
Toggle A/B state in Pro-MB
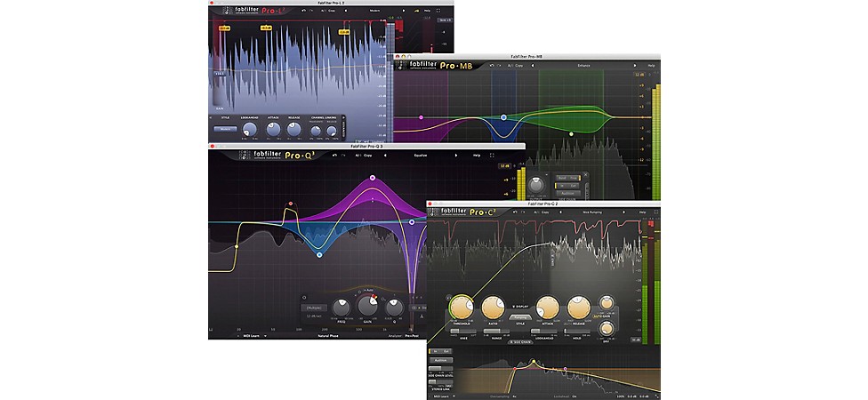(x=510, y=66)
